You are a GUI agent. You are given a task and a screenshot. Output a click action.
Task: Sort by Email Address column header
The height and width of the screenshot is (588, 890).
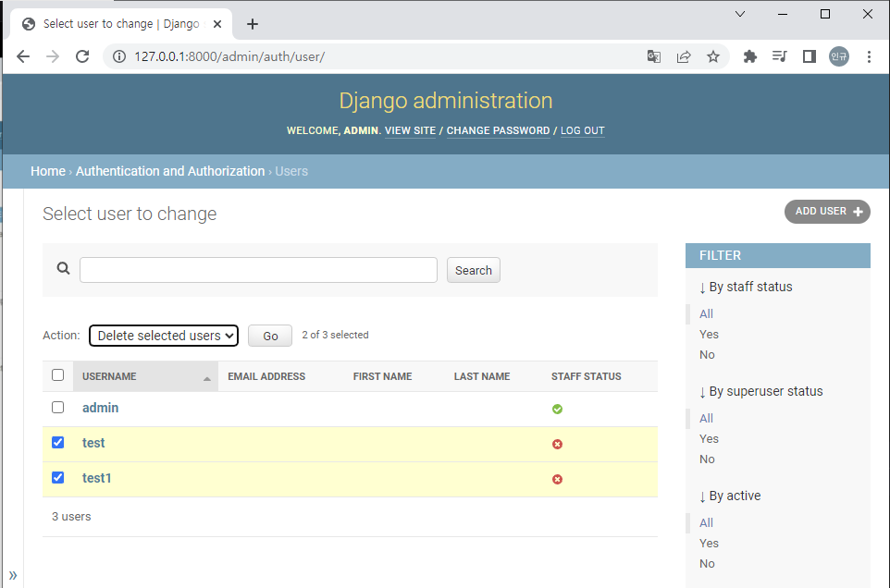(x=266, y=376)
